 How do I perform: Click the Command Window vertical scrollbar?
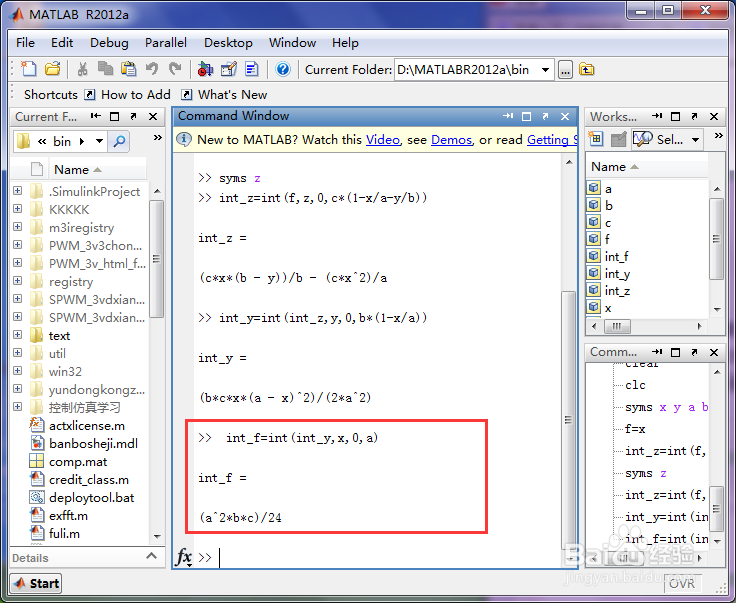(x=568, y=420)
